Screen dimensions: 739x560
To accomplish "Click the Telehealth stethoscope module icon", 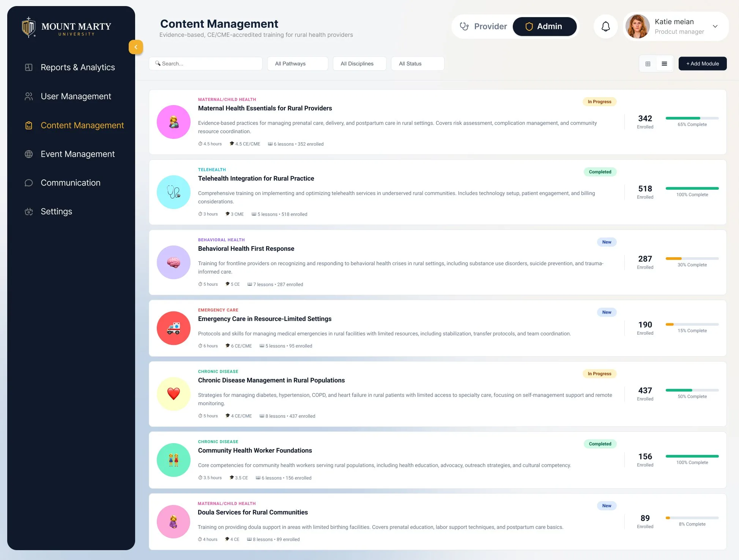I will tap(173, 192).
